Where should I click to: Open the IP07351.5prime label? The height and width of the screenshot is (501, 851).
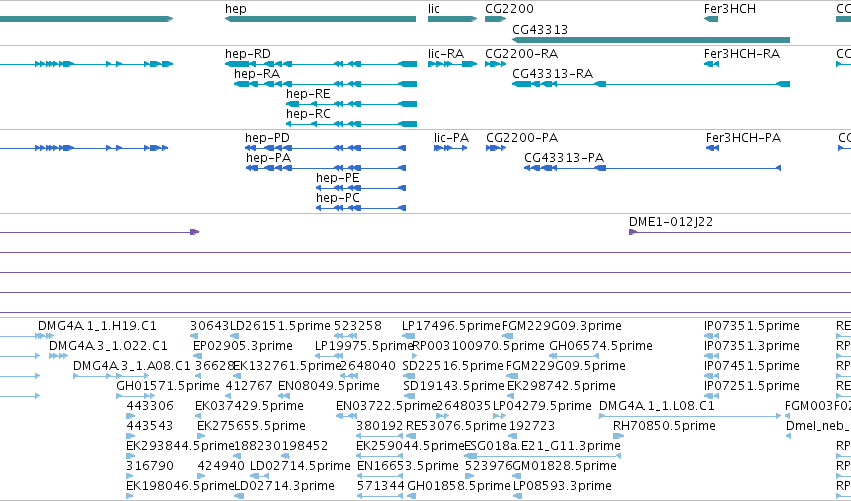(752, 326)
